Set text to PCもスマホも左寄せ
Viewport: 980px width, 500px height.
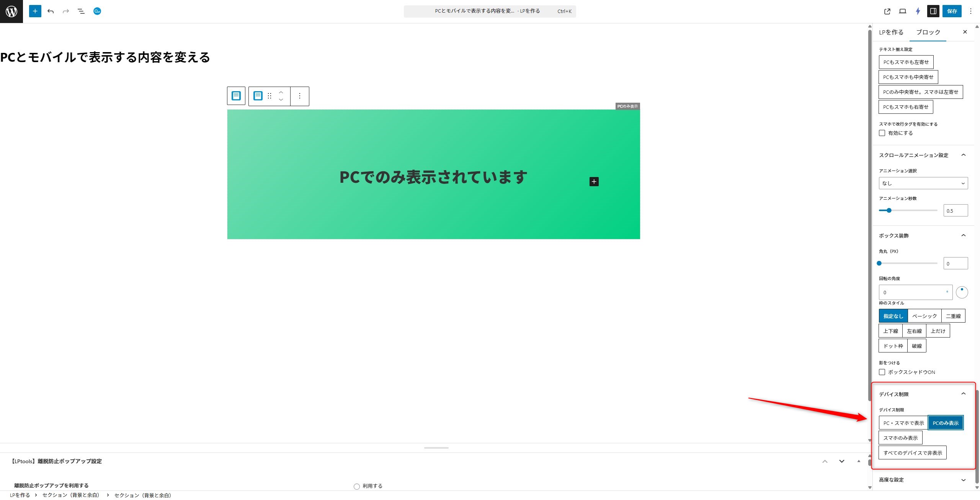(906, 62)
